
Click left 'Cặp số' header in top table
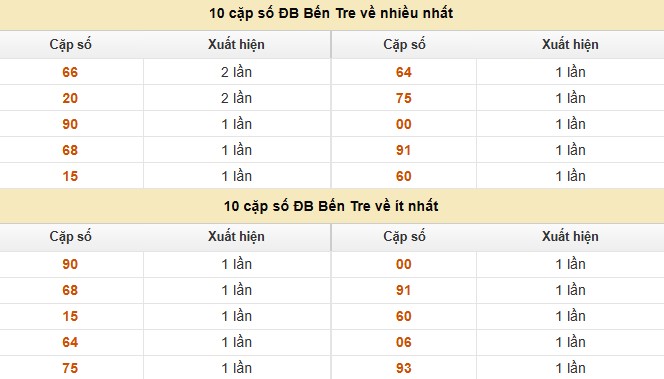click(x=70, y=44)
